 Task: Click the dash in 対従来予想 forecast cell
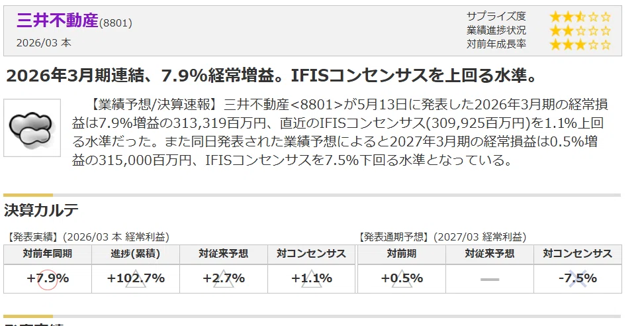tap(490, 280)
